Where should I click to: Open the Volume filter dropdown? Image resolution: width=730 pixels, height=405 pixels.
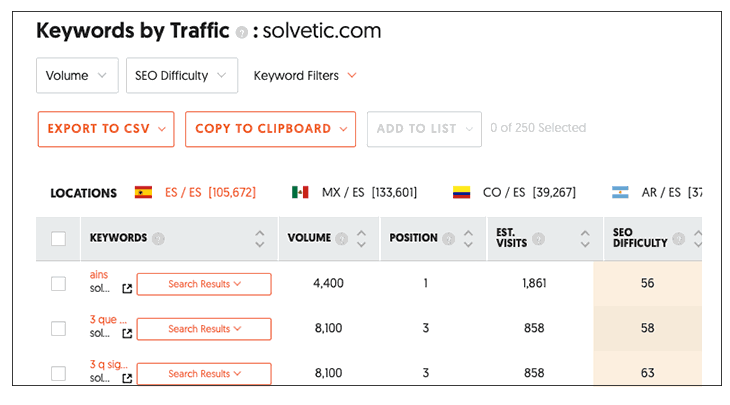click(77, 76)
